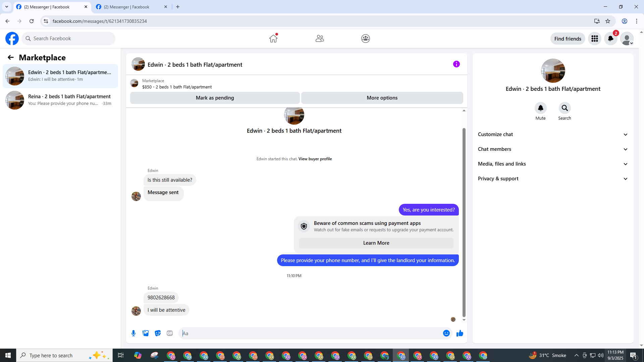Image resolution: width=644 pixels, height=362 pixels.
Task: Open a new browser tab
Action: point(178,7)
